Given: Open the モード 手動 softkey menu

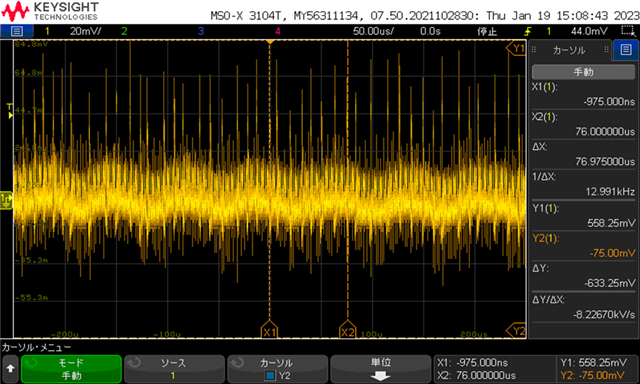Looking at the screenshot, I should click(x=71, y=368).
